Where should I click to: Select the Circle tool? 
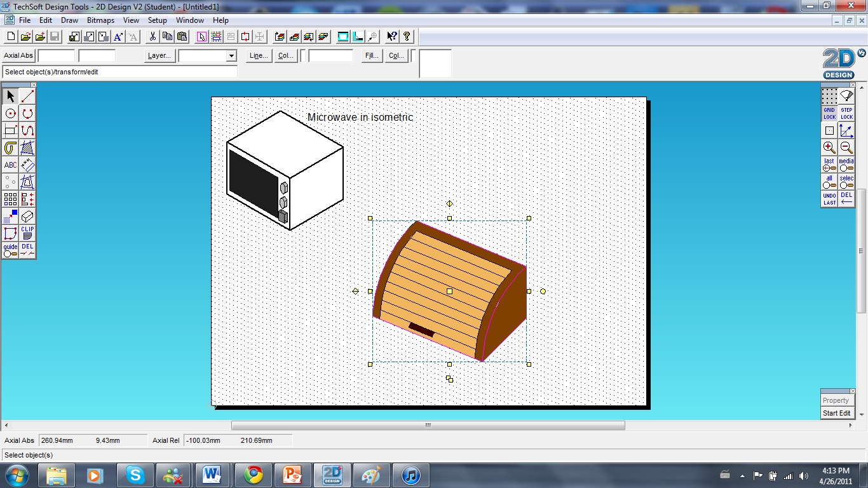point(10,113)
